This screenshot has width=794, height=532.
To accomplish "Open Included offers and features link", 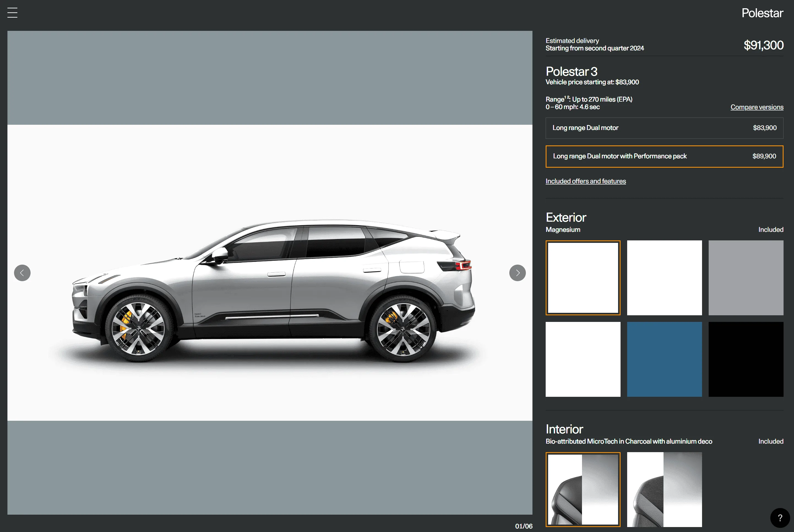I will 585,181.
